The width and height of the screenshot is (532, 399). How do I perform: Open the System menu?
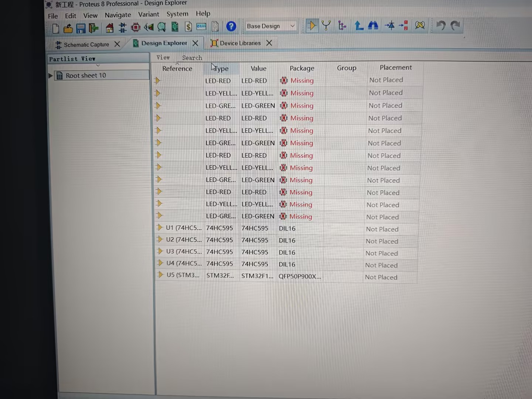click(177, 14)
